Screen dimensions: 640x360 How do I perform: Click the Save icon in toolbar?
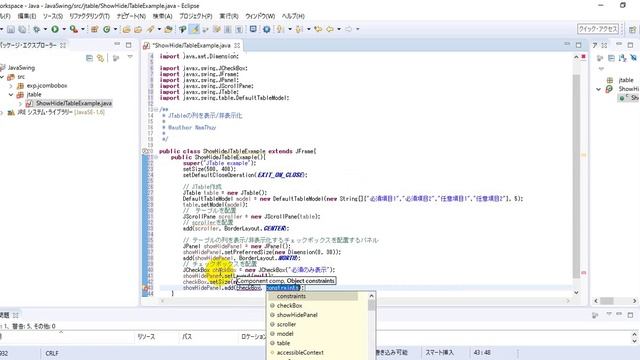click(x=11, y=29)
